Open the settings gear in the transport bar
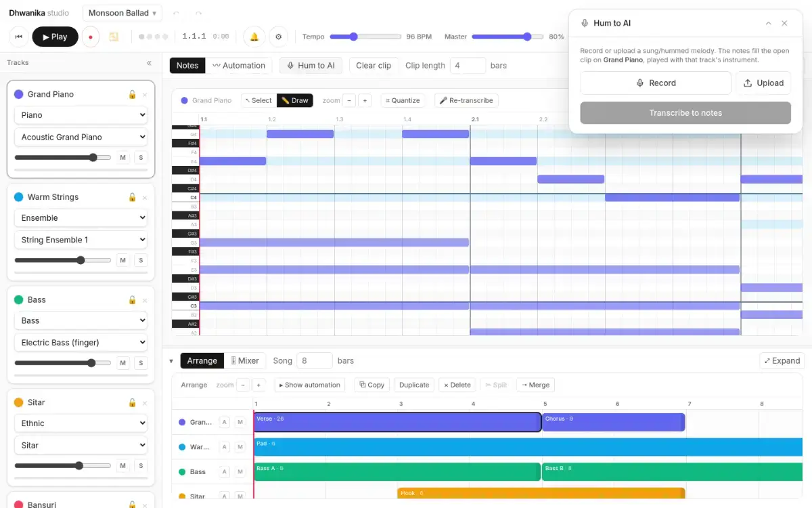812x508 pixels. tap(279, 37)
